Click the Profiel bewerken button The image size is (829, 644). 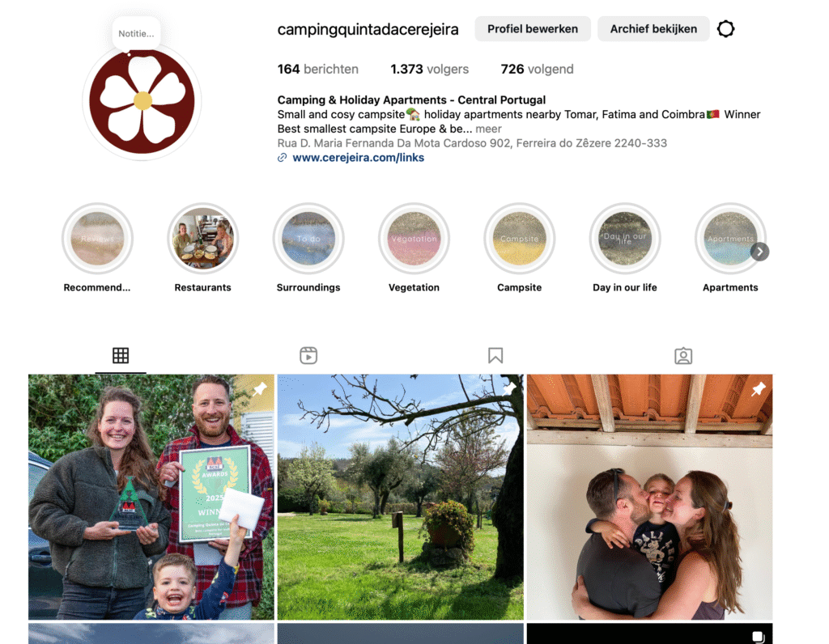tap(533, 29)
